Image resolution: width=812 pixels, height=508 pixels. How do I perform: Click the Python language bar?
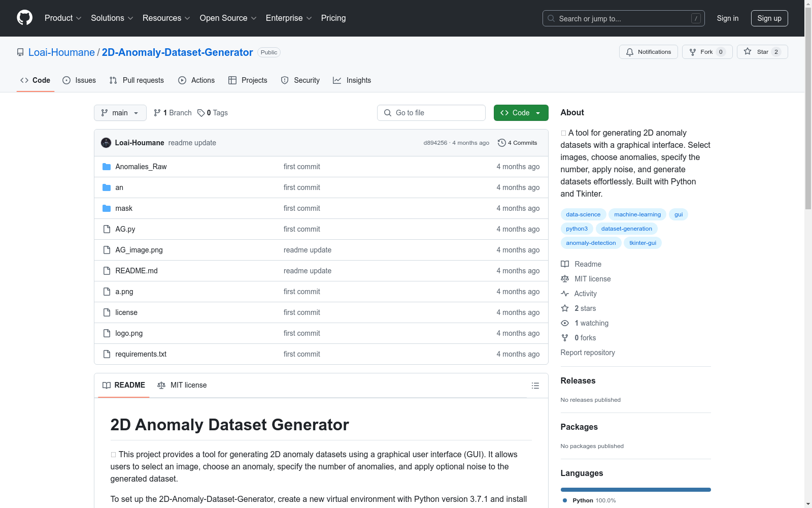[x=636, y=490]
